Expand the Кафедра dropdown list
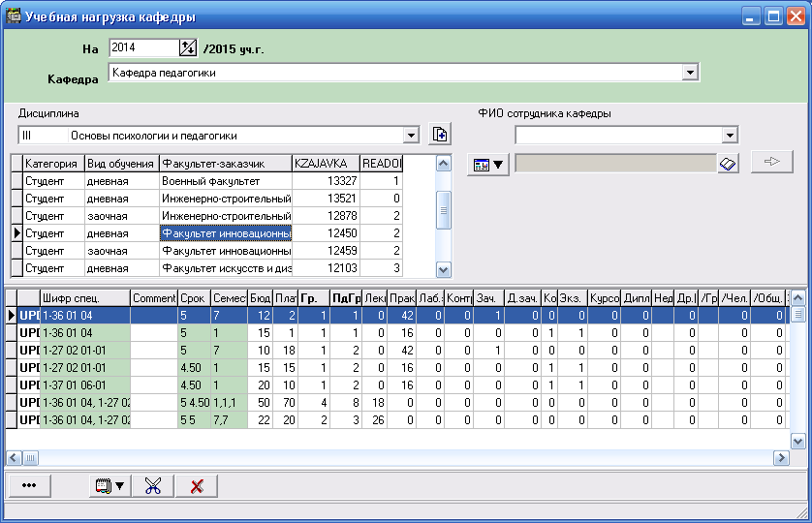 (x=690, y=73)
